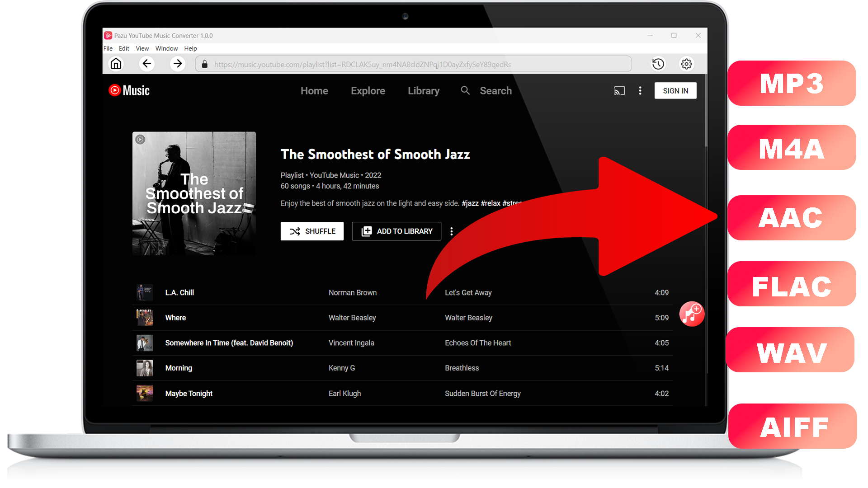Open the Edit menu
This screenshot has height=488, width=868.
(124, 48)
